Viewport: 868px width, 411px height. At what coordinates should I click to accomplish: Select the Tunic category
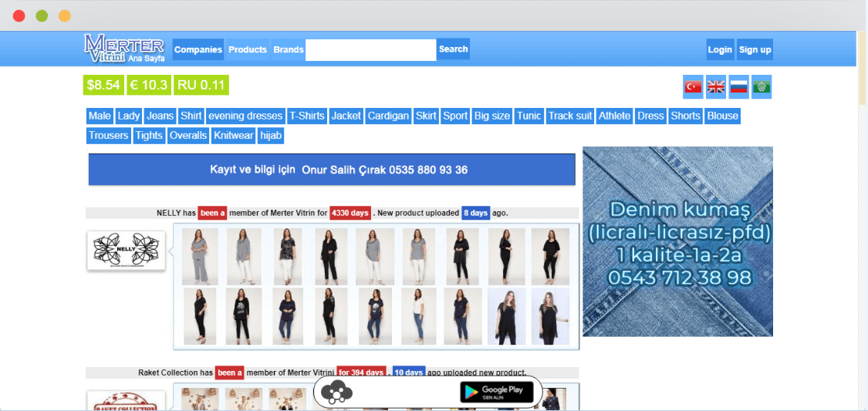529,116
